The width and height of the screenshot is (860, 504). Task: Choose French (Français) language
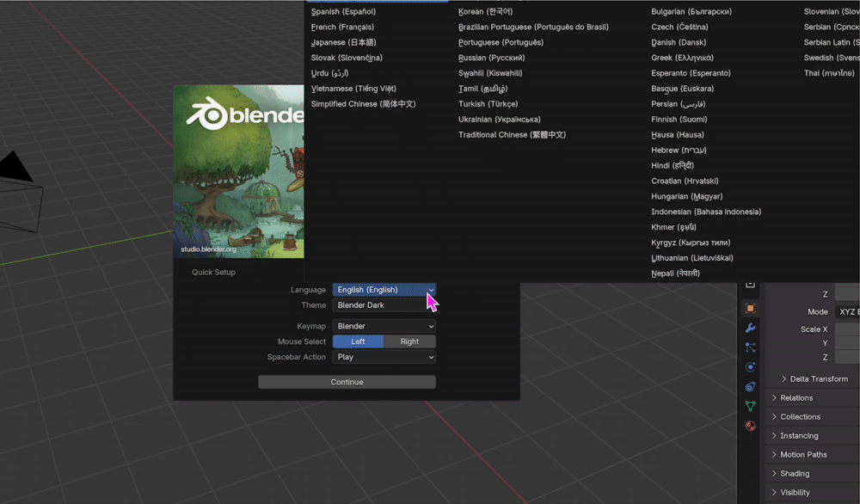pos(343,27)
